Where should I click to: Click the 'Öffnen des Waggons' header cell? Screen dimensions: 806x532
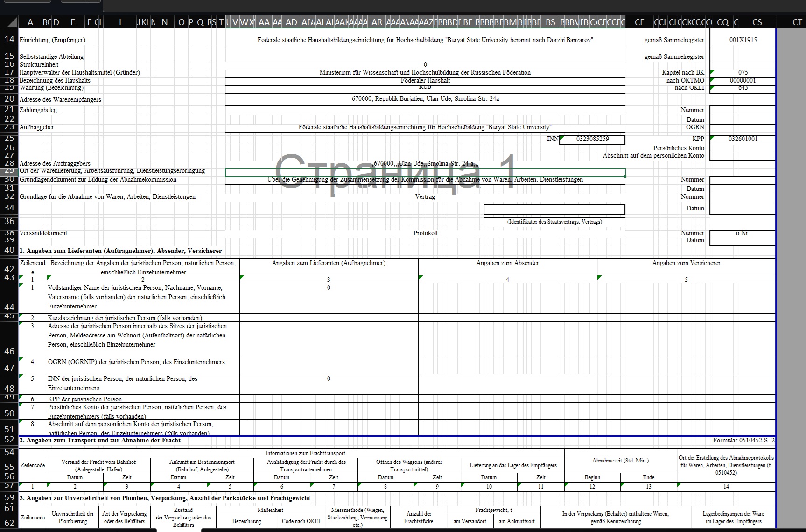[x=409, y=465]
